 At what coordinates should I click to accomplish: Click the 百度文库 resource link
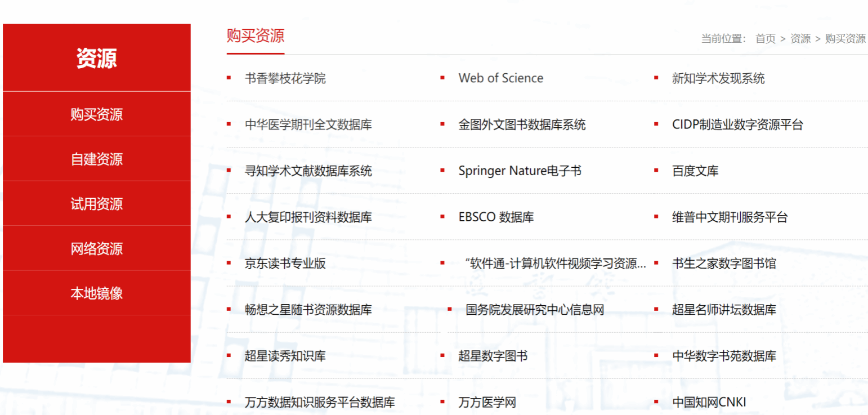695,171
